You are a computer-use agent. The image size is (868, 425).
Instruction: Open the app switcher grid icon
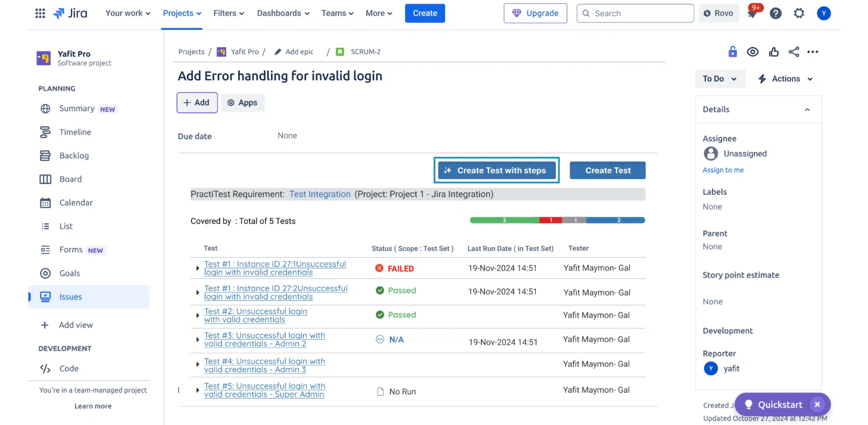[x=40, y=13]
